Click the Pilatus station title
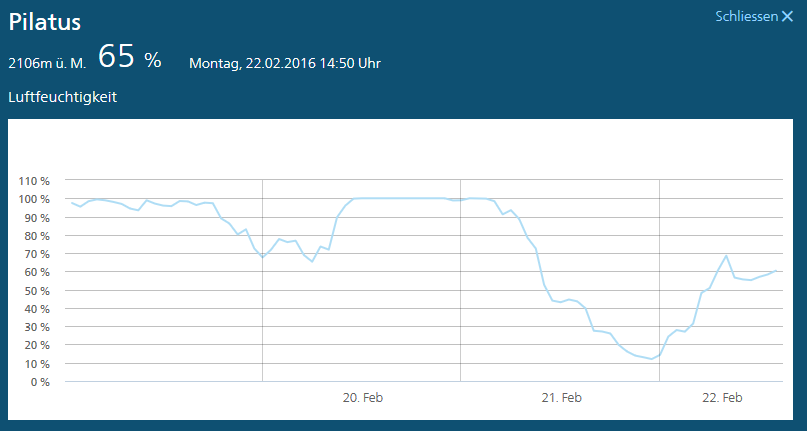The width and height of the screenshot is (807, 431). (x=45, y=22)
